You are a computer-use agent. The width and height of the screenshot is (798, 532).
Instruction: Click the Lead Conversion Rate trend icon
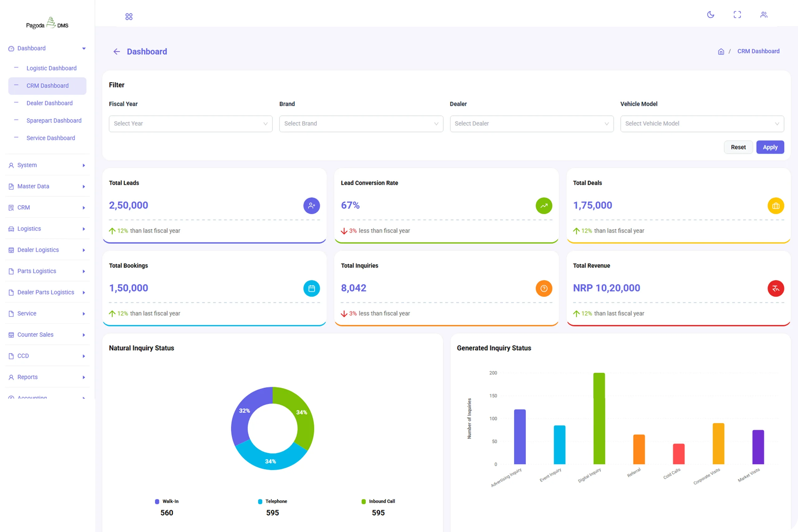(544, 206)
